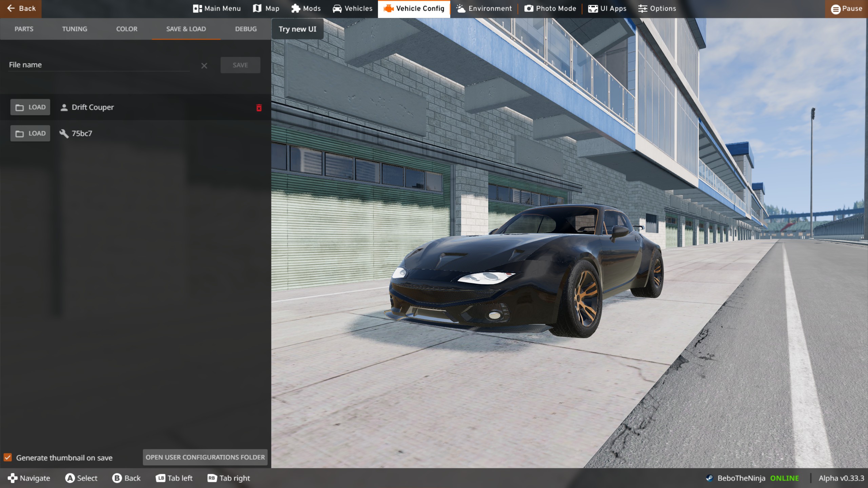Click the SAVE button
Screen dimensions: 868x488
pyautogui.click(x=240, y=65)
